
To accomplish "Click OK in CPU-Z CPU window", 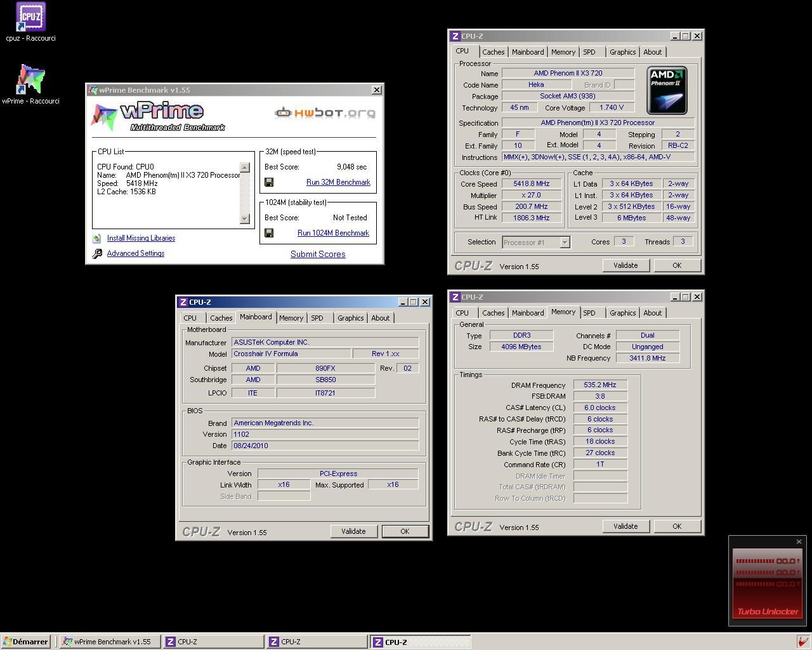I will point(677,265).
